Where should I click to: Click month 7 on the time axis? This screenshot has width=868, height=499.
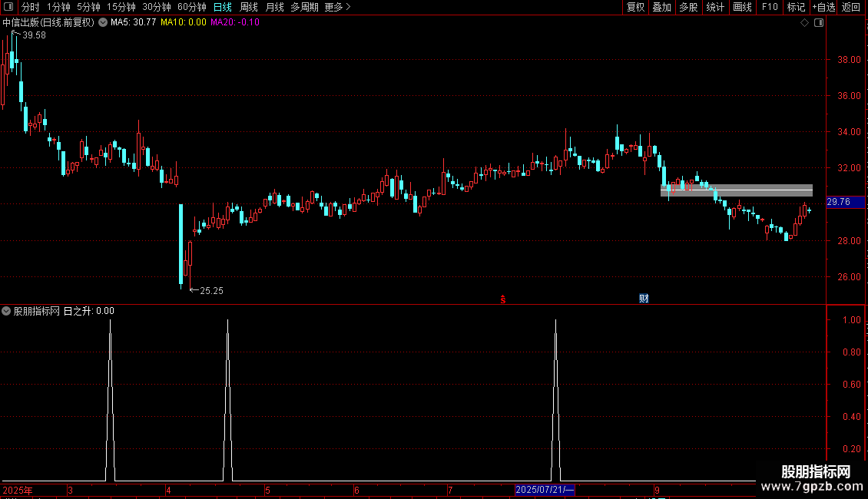pyautogui.click(x=450, y=490)
